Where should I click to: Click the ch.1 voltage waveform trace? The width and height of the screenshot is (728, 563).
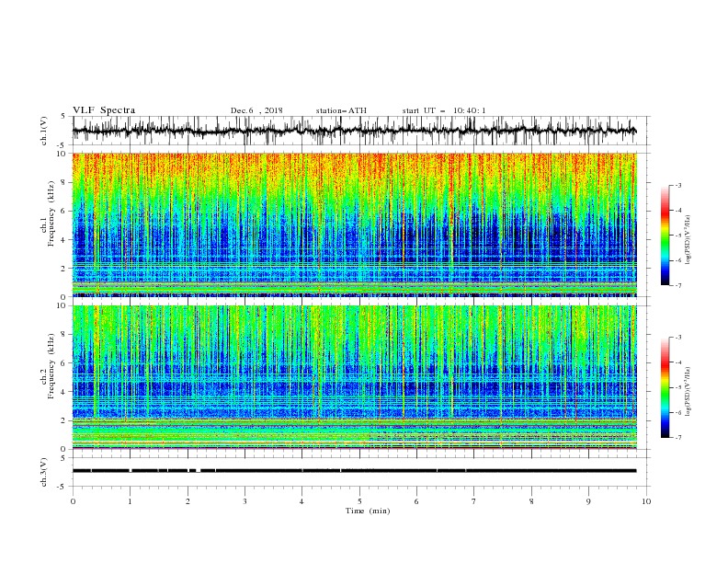tap(354, 131)
